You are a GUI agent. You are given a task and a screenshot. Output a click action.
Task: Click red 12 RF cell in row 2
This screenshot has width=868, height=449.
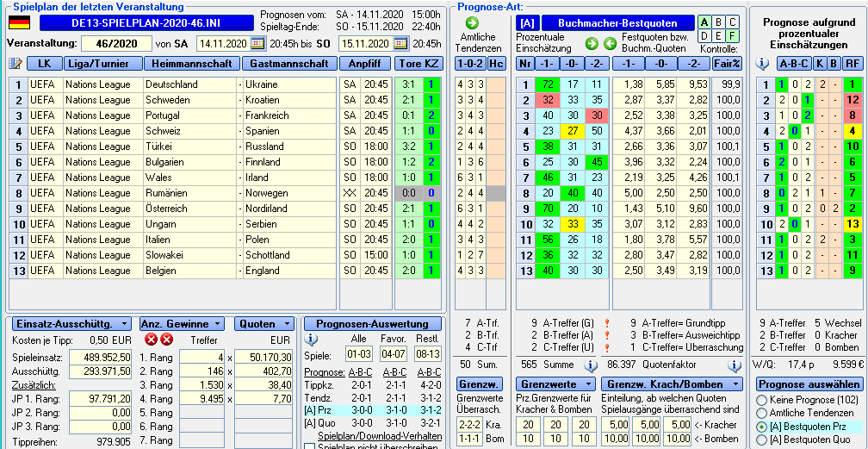point(852,100)
